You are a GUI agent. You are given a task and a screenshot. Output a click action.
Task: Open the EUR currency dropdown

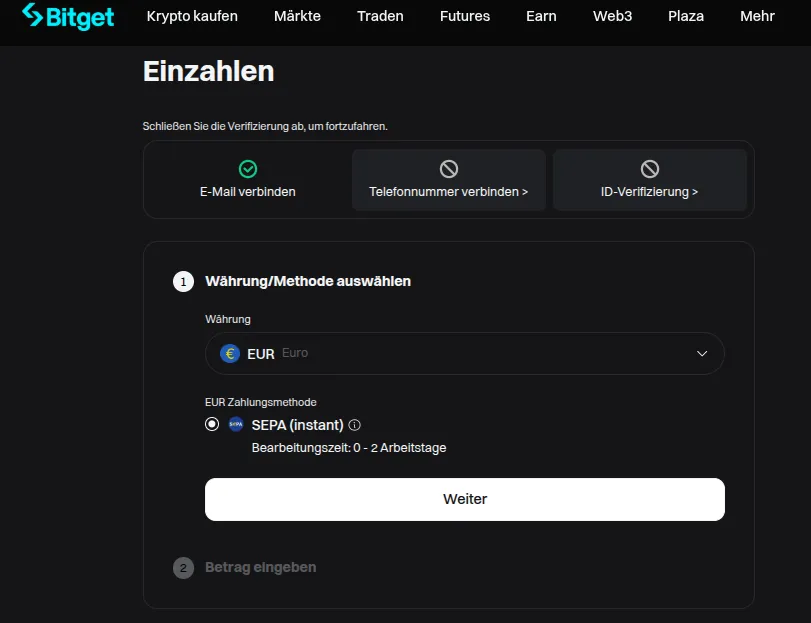(x=465, y=353)
